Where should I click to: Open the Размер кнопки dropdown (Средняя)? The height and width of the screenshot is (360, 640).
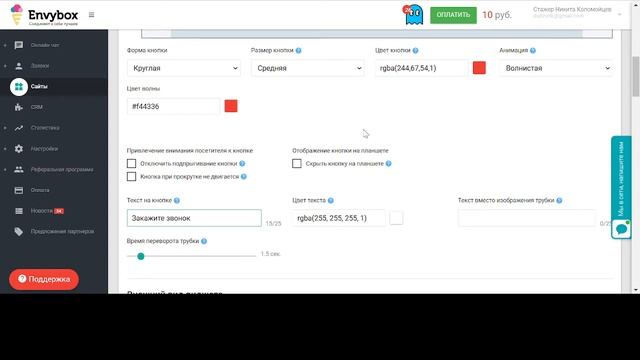(x=308, y=68)
